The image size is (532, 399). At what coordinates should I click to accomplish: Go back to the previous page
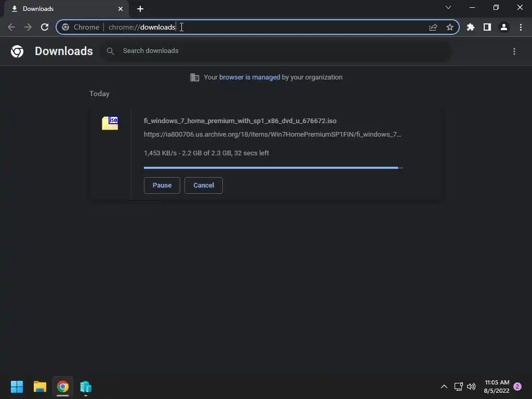point(11,27)
